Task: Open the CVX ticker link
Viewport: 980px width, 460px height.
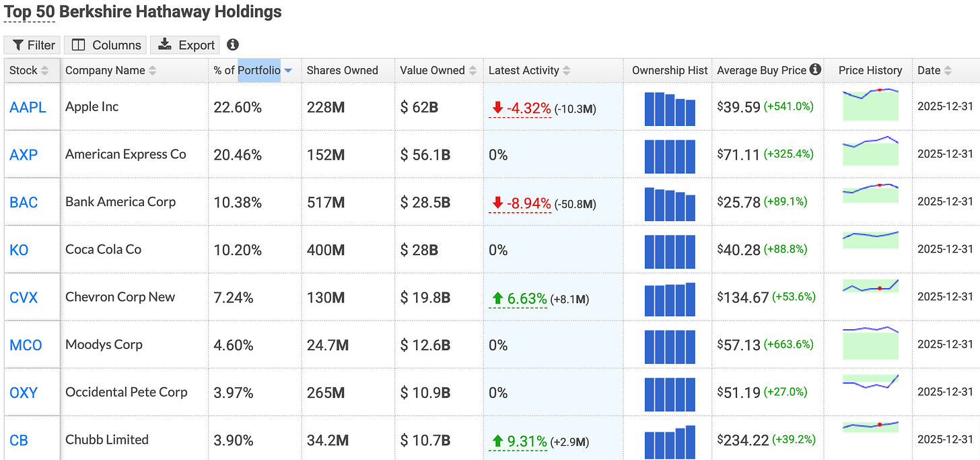Action: tap(24, 297)
